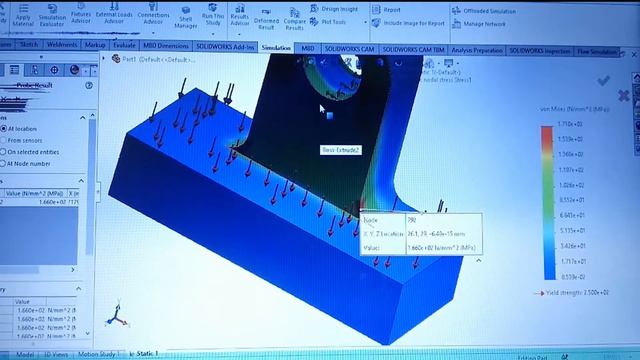
Task: Switch to the SOLIDWORKS CAM tab
Action: pyautogui.click(x=349, y=49)
